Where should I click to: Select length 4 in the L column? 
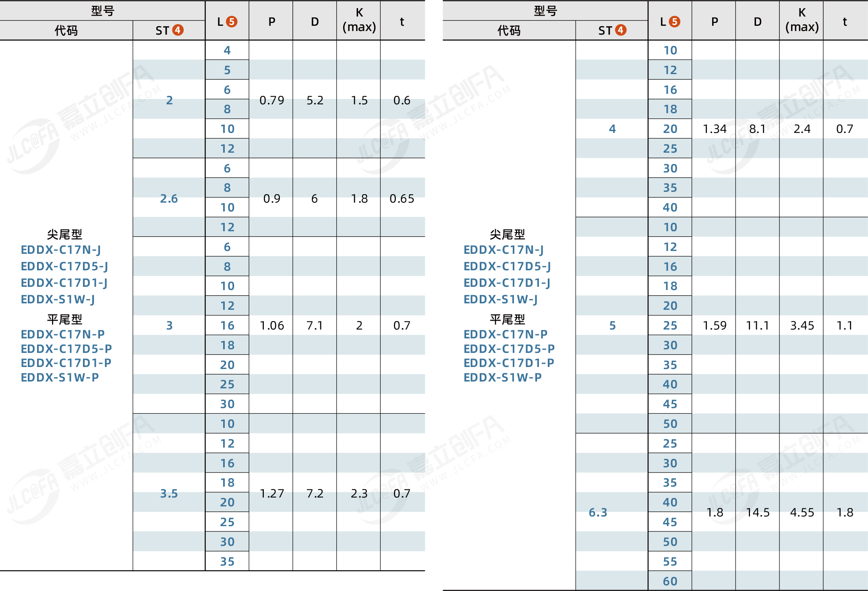[227, 50]
